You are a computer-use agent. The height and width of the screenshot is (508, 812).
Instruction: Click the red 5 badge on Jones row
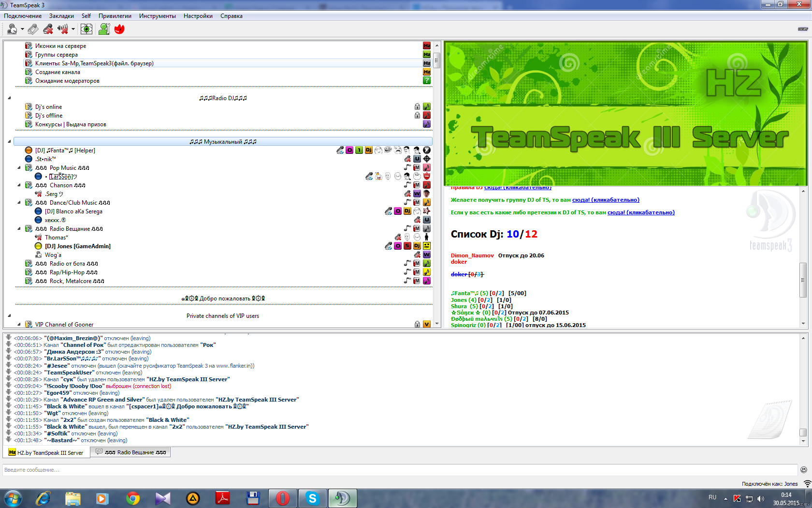pos(407,246)
